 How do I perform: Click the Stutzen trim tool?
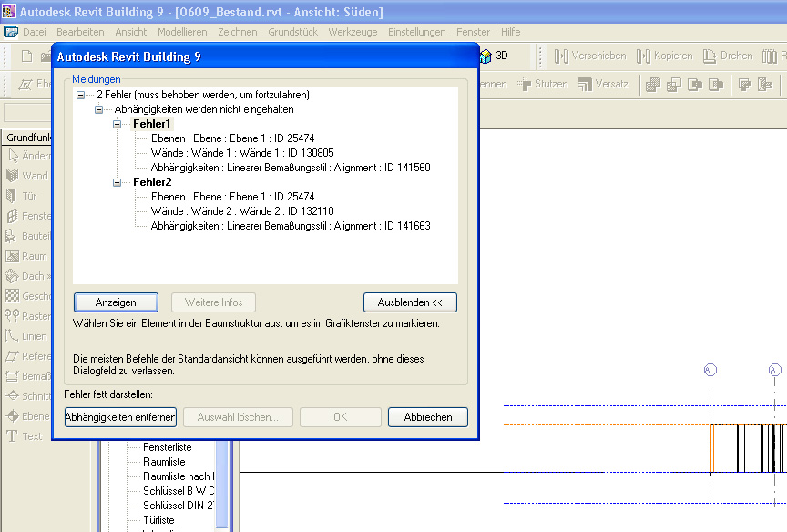543,84
